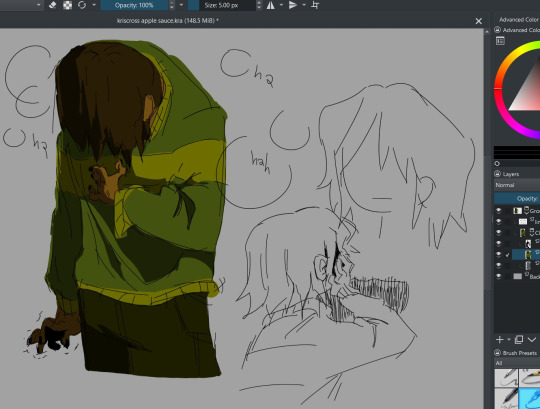540x409 pixels.
Task: Open the All brush tag dropdown
Action: [x=517, y=363]
